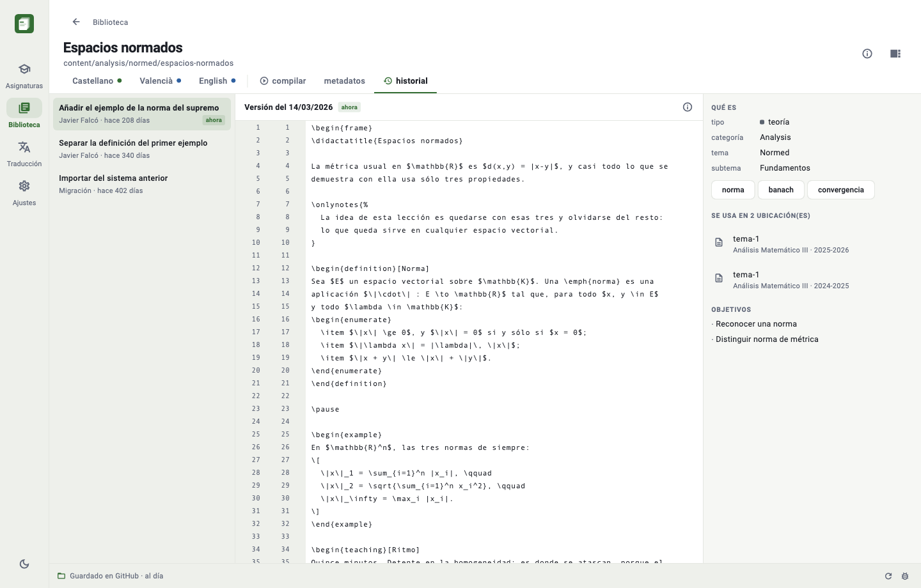Go back using the arrow icon

point(76,22)
